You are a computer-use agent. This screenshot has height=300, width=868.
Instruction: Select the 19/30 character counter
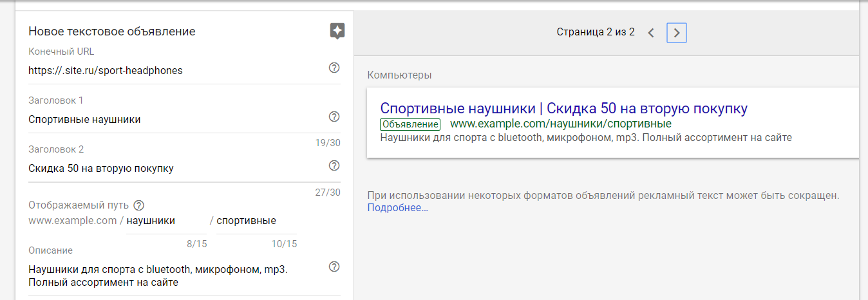pyautogui.click(x=328, y=143)
